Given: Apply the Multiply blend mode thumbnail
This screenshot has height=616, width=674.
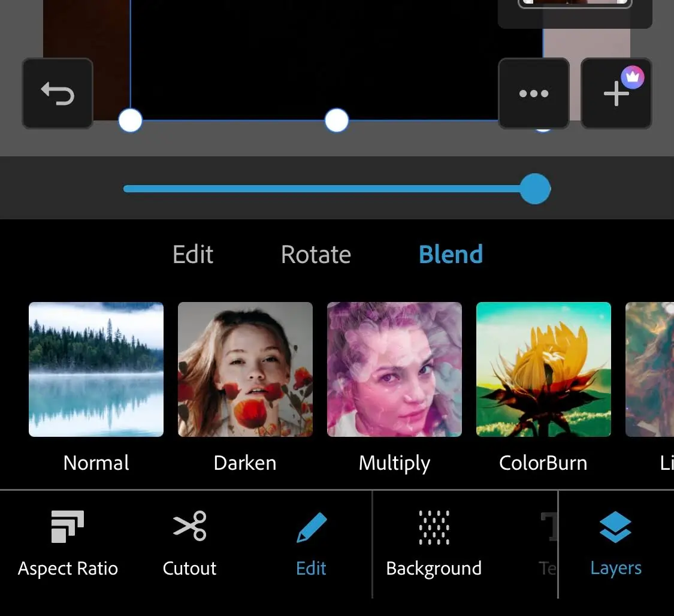Looking at the screenshot, I should 394,369.
